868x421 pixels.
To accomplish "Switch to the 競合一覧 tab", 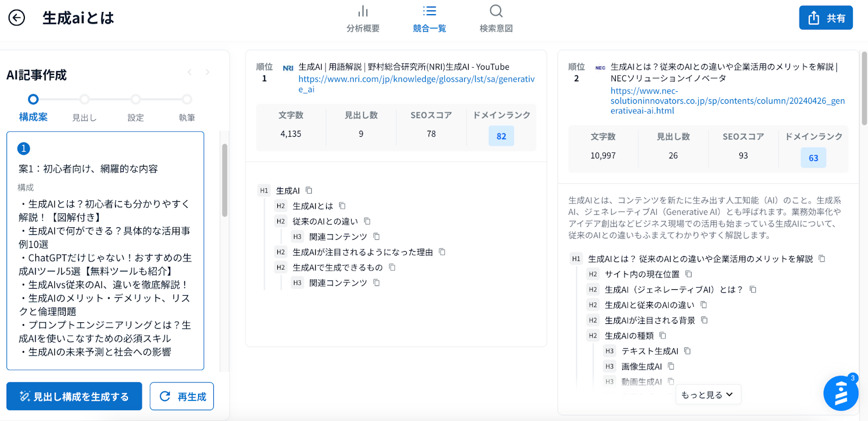I will pyautogui.click(x=429, y=20).
